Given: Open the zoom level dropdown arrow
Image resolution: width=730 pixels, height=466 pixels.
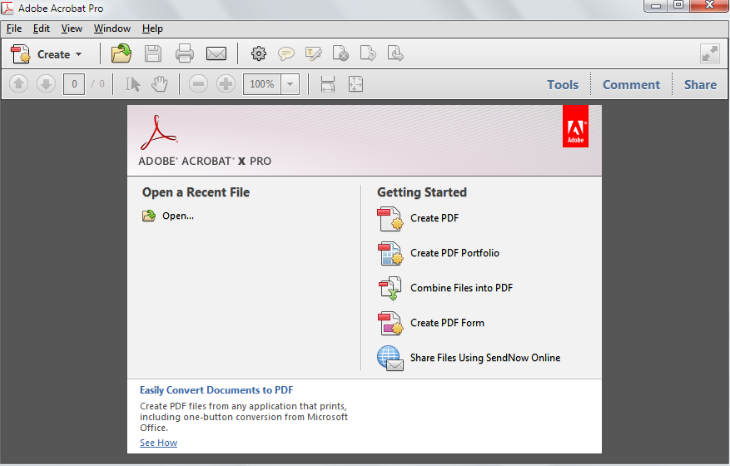Looking at the screenshot, I should coord(290,84).
